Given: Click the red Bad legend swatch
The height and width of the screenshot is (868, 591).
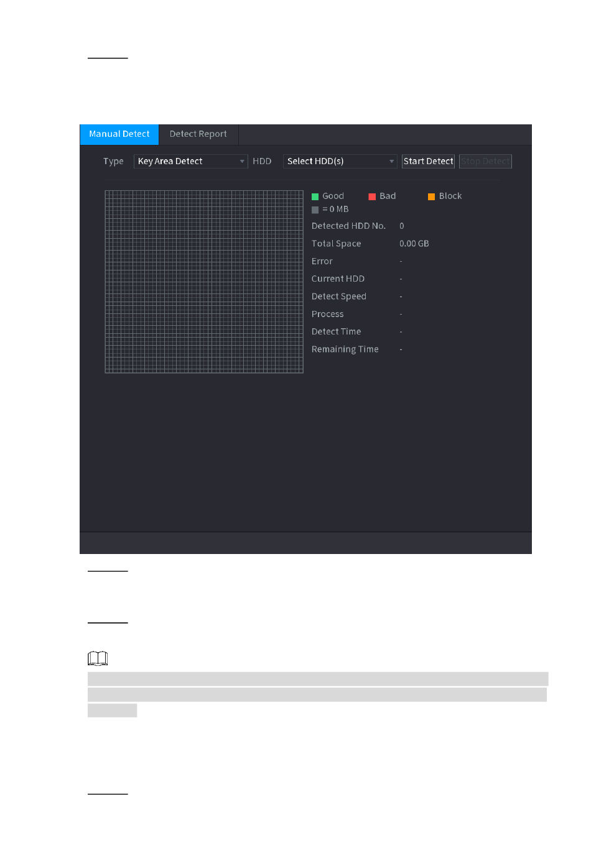Looking at the screenshot, I should click(372, 196).
